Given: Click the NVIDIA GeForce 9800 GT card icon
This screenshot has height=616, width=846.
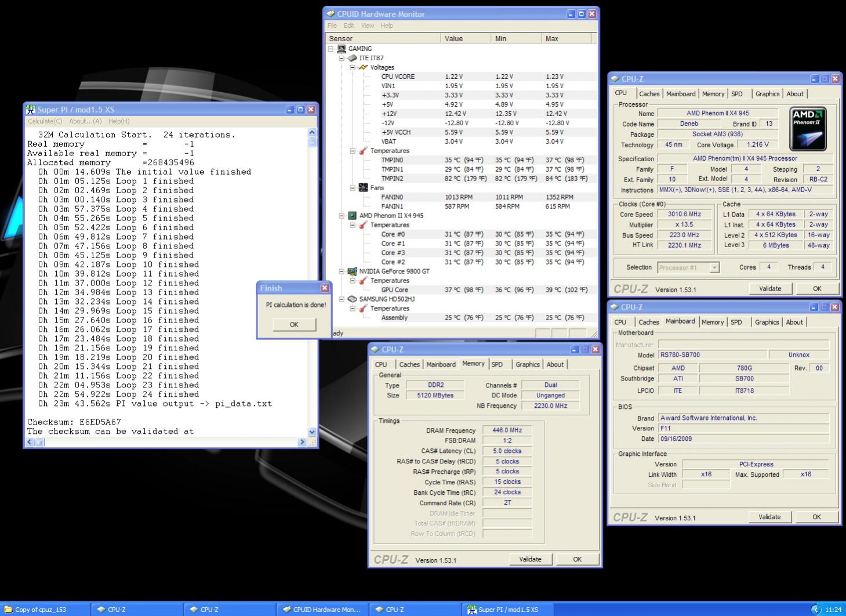Looking at the screenshot, I should (x=352, y=271).
